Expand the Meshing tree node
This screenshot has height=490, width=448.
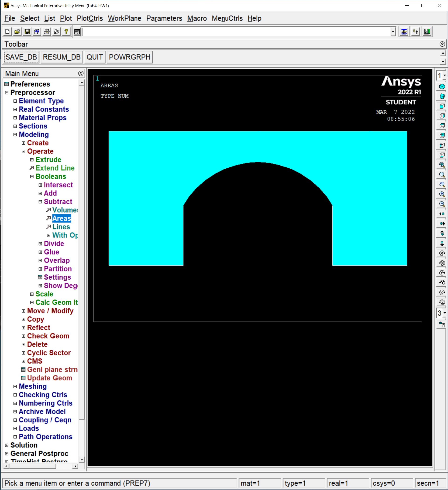point(15,386)
